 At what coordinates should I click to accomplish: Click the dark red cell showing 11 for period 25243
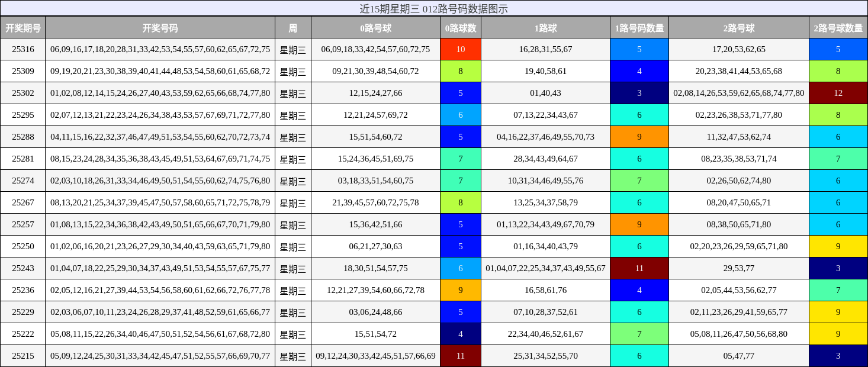639,268
